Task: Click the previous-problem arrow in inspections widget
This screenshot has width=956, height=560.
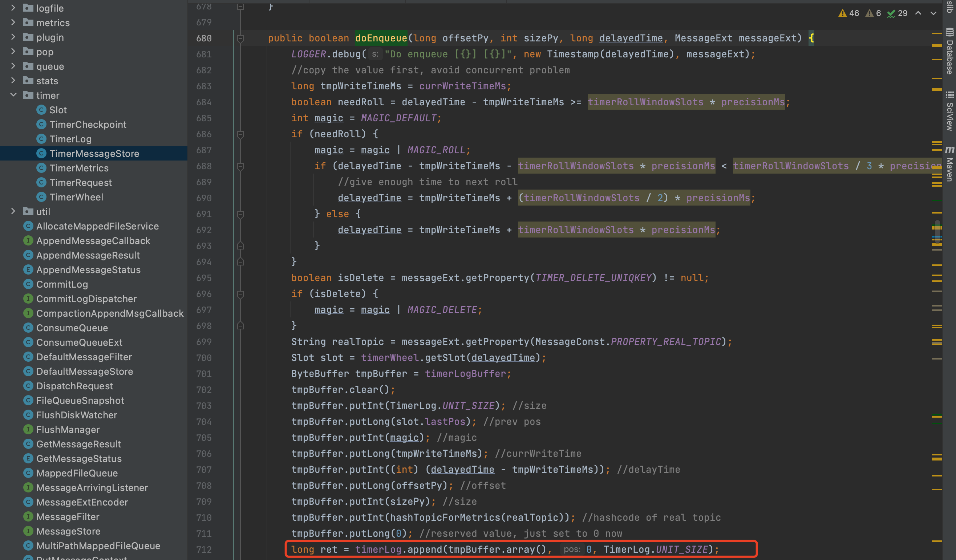Action: 918,13
